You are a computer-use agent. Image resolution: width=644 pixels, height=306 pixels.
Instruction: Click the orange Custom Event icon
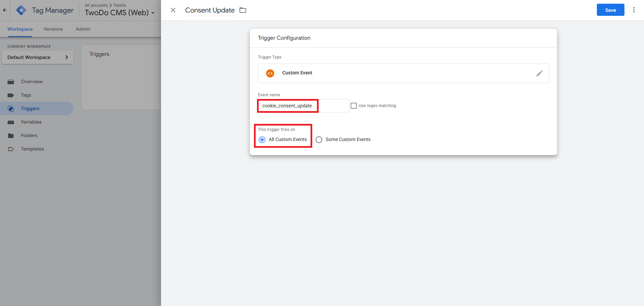(270, 73)
